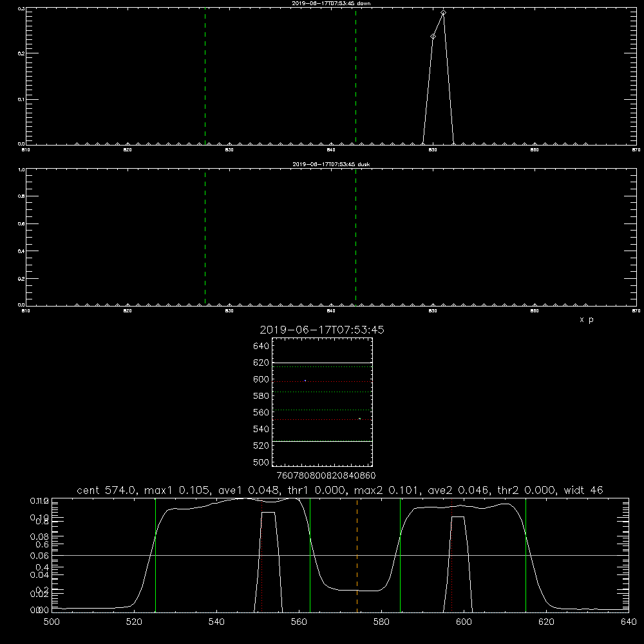The image size is (644, 644).
Task: Click the "560" y-axis label of the small image
Action: [x=261, y=412]
